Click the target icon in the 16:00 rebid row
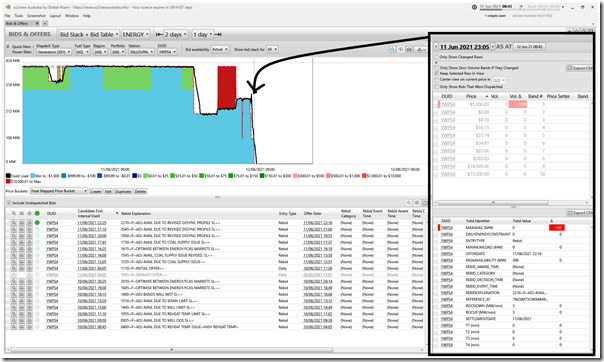604x362 pixels. click(x=29, y=255)
